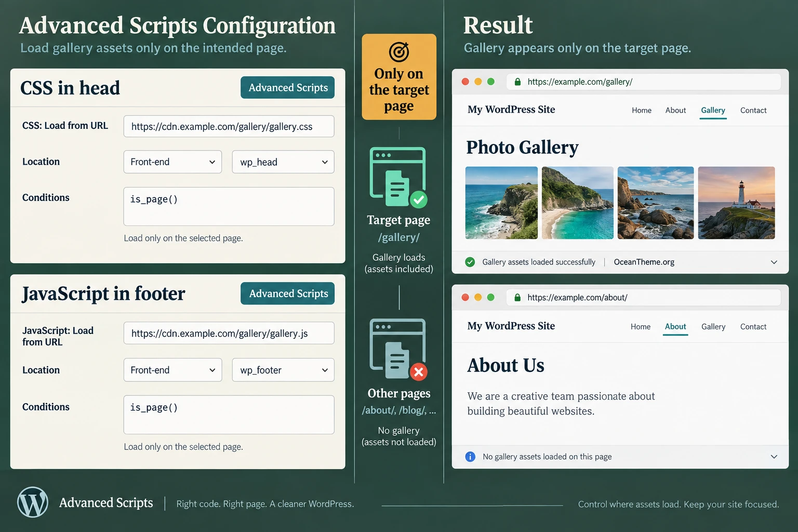
Task: Click the My WordPress Site title in about browser
Action: coord(511,326)
